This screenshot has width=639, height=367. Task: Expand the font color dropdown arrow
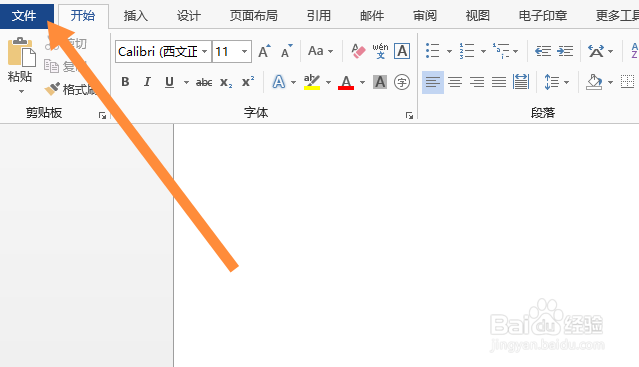click(x=362, y=83)
